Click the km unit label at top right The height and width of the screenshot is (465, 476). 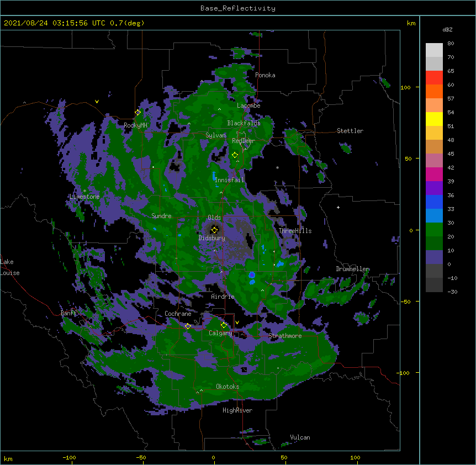click(x=411, y=23)
